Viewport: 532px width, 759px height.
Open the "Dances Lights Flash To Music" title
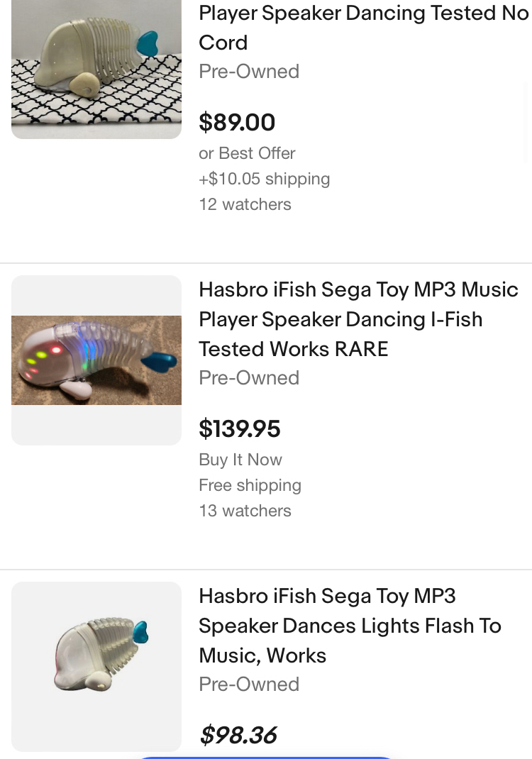[x=350, y=626]
